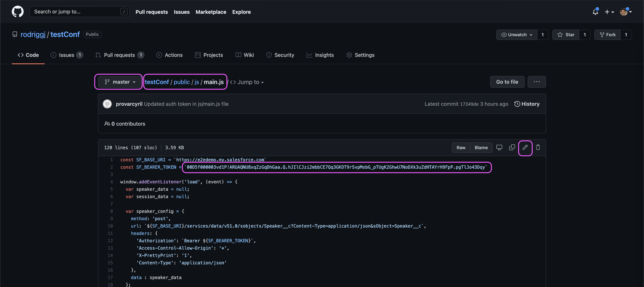Open file in GitHub Desktop icon
Viewport: 644px width, 287px height.
(499, 147)
